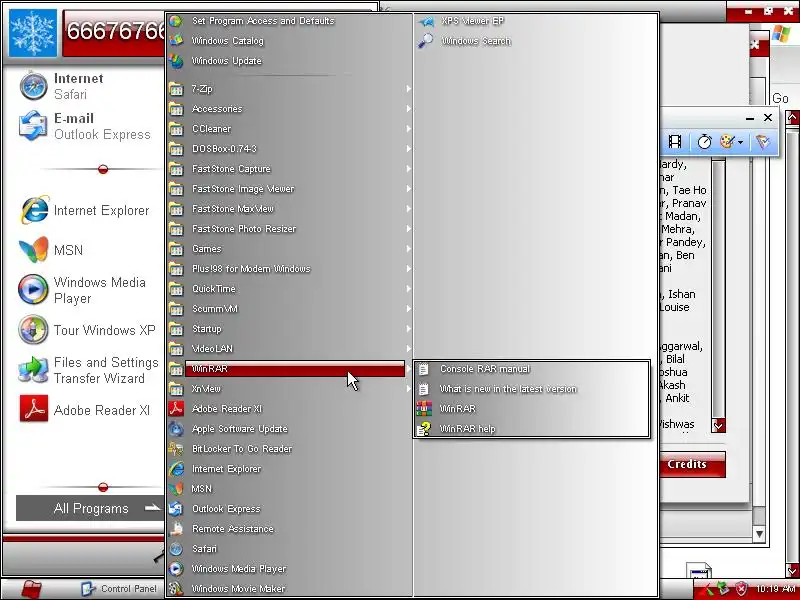
Task: Expand FastStone Capture folder
Action: [289, 168]
